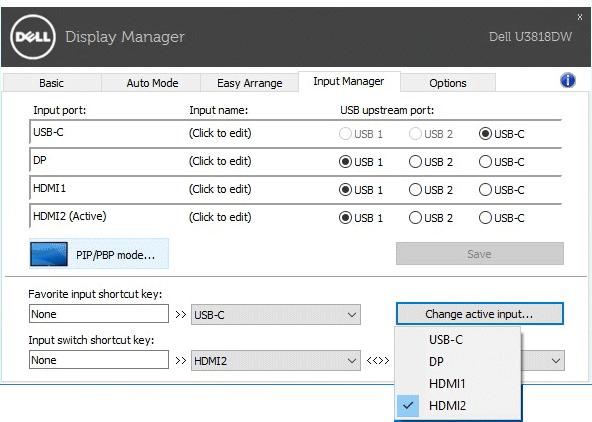Image resolution: width=592 pixels, height=422 pixels.
Task: Open the input switch HDMI2 dropdown
Action: [x=276, y=360]
